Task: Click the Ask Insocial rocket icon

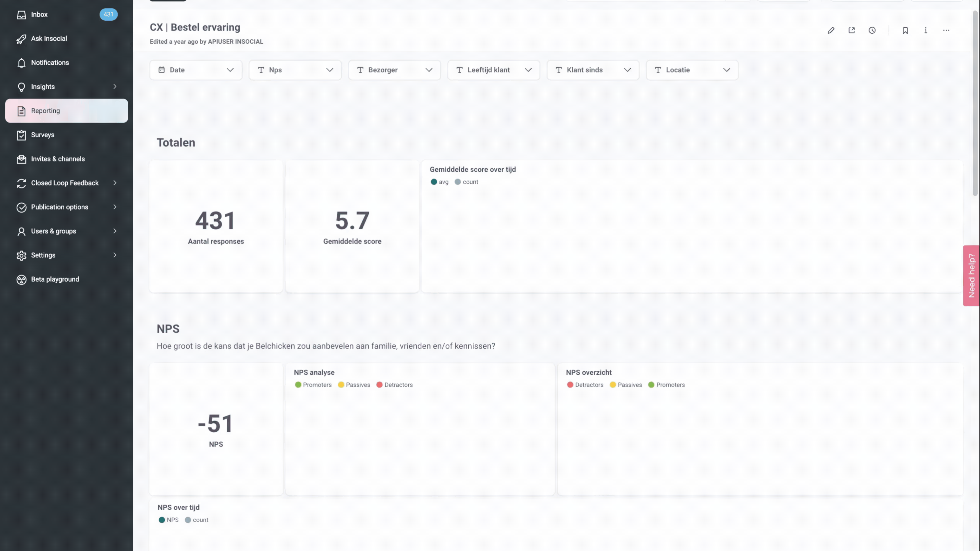Action: pos(21,39)
